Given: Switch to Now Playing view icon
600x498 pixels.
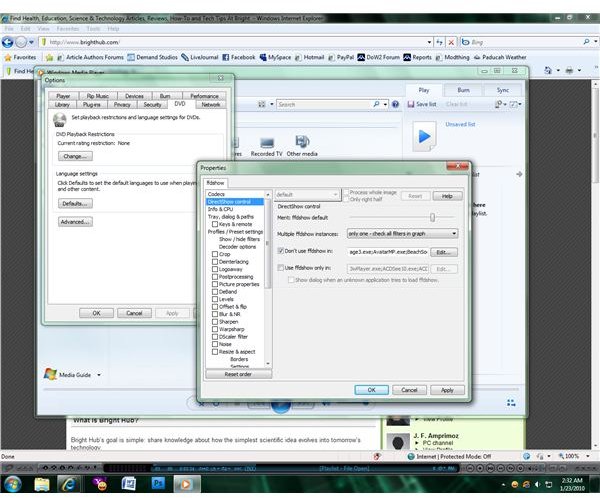Looking at the screenshot, I should 511,403.
